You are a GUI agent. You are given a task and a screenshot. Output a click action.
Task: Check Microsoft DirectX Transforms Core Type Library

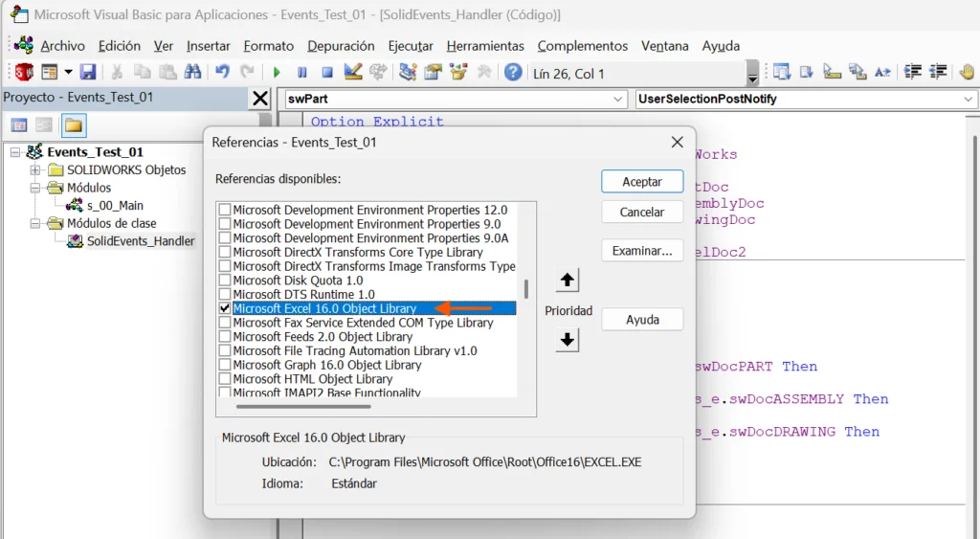pyautogui.click(x=225, y=252)
